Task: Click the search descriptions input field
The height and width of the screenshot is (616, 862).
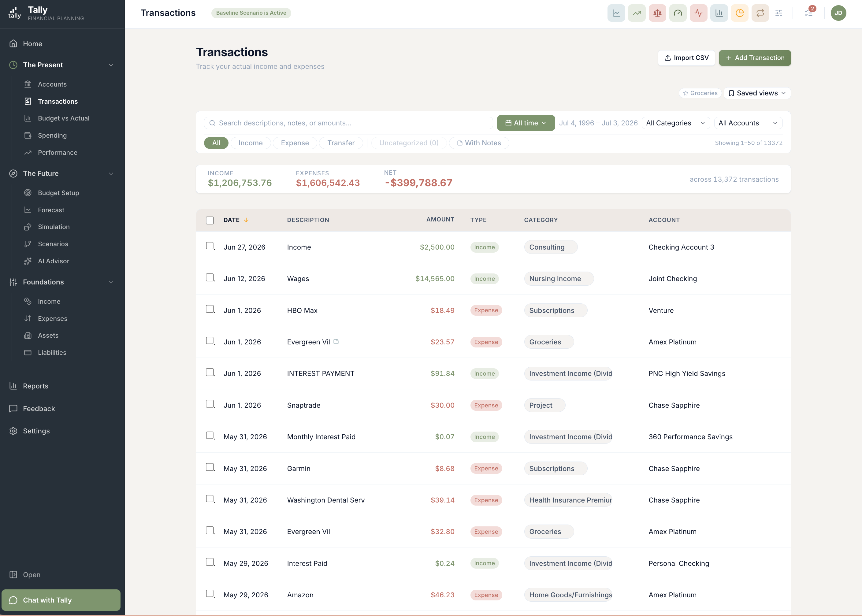Action: 348,123
